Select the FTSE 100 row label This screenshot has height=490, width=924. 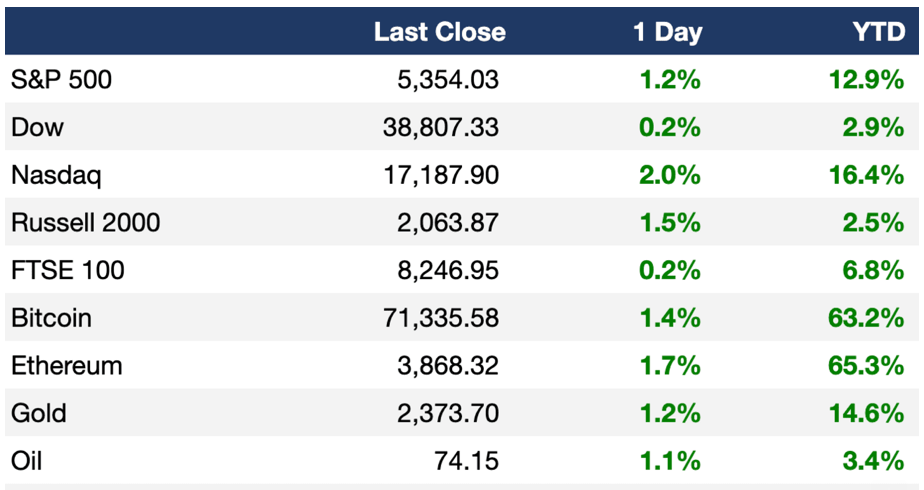click(68, 270)
